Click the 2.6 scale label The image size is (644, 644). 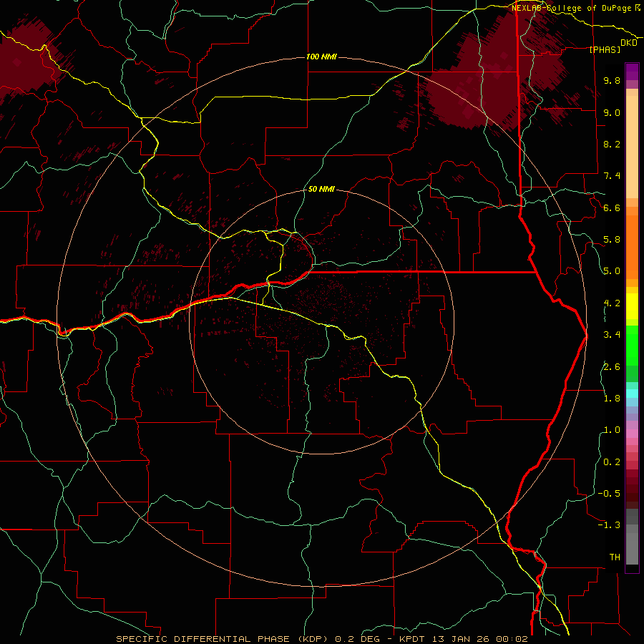click(612, 367)
